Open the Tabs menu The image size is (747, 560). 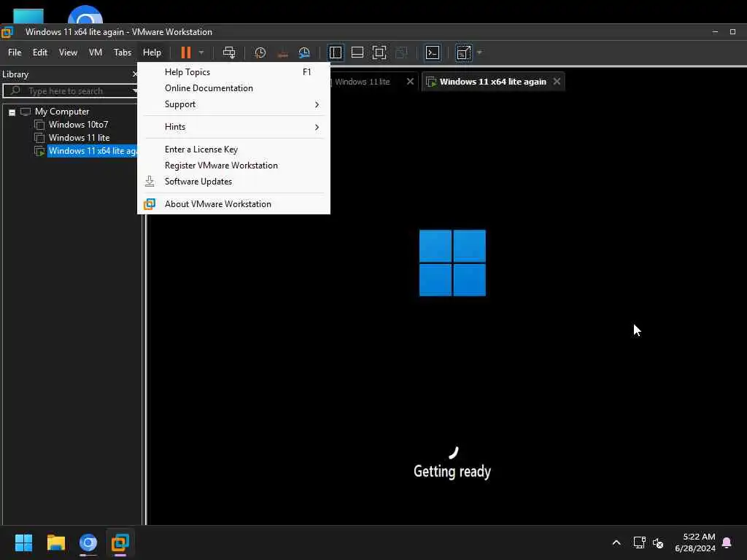123,52
